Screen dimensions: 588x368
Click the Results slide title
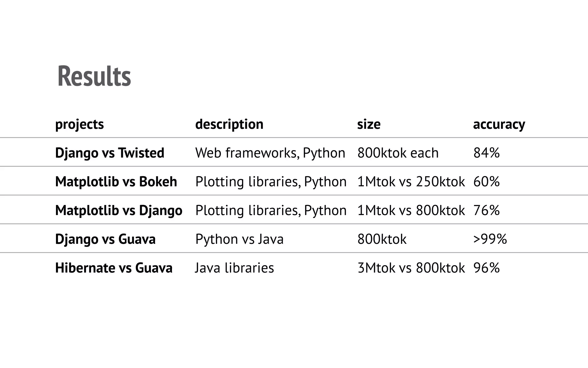coord(94,76)
